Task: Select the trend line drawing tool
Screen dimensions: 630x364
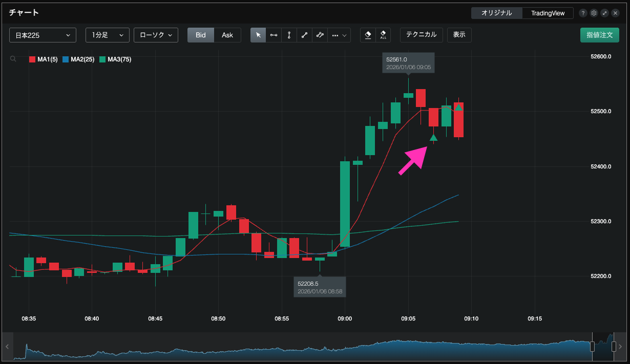Action: (304, 35)
